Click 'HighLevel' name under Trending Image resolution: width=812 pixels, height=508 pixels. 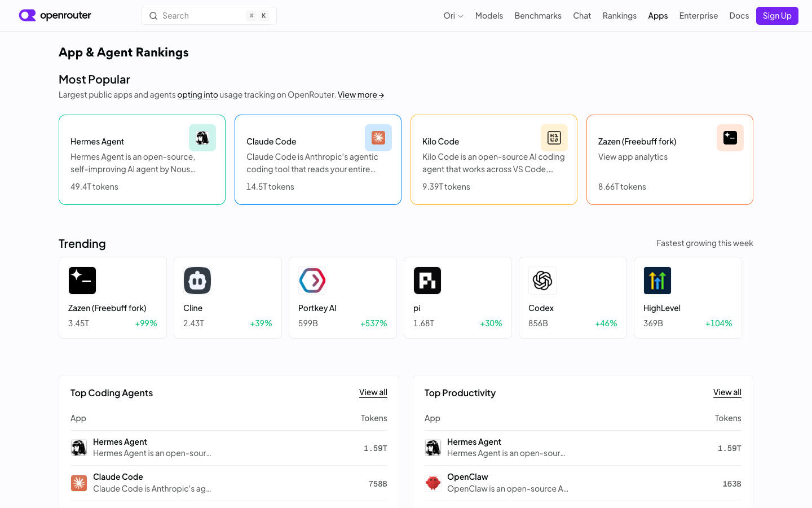[x=662, y=308]
